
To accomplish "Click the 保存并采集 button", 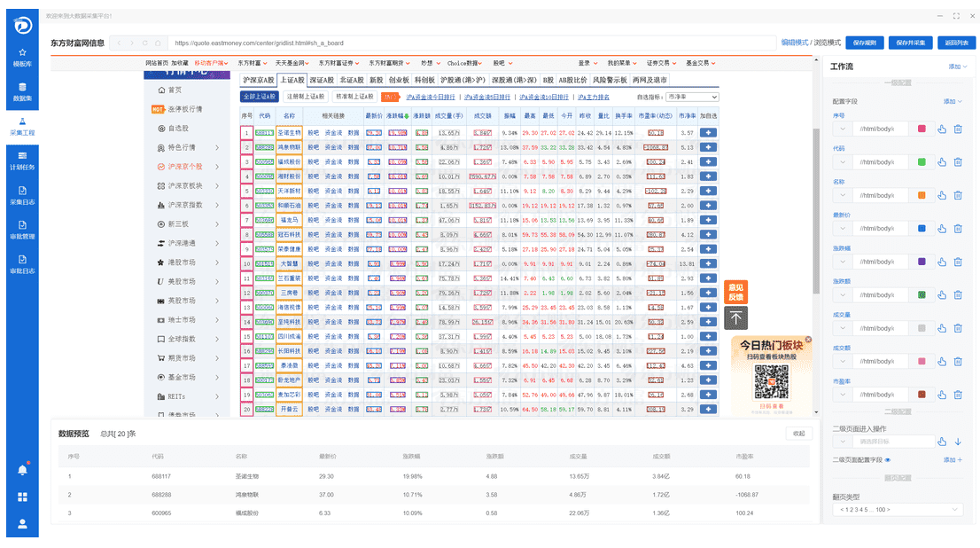I will (x=911, y=43).
